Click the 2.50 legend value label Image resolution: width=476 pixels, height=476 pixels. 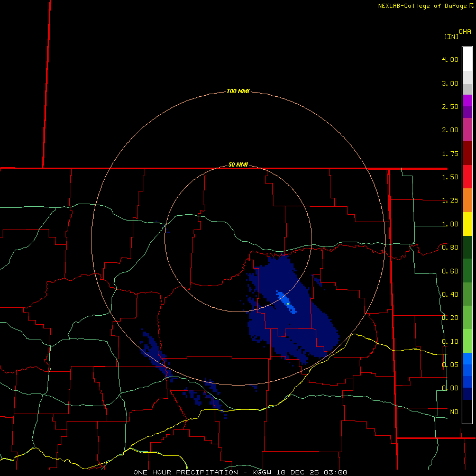point(450,106)
